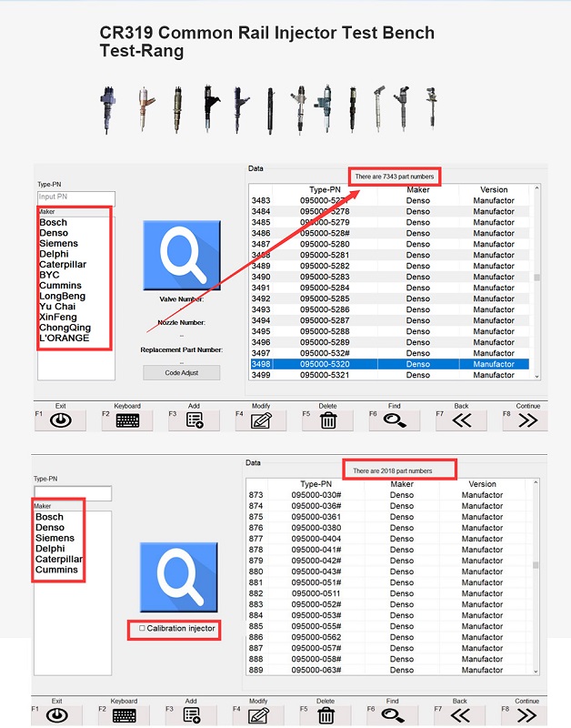571x728 pixels.
Task: Enable the Calibration injector checkbox
Action: click(142, 628)
